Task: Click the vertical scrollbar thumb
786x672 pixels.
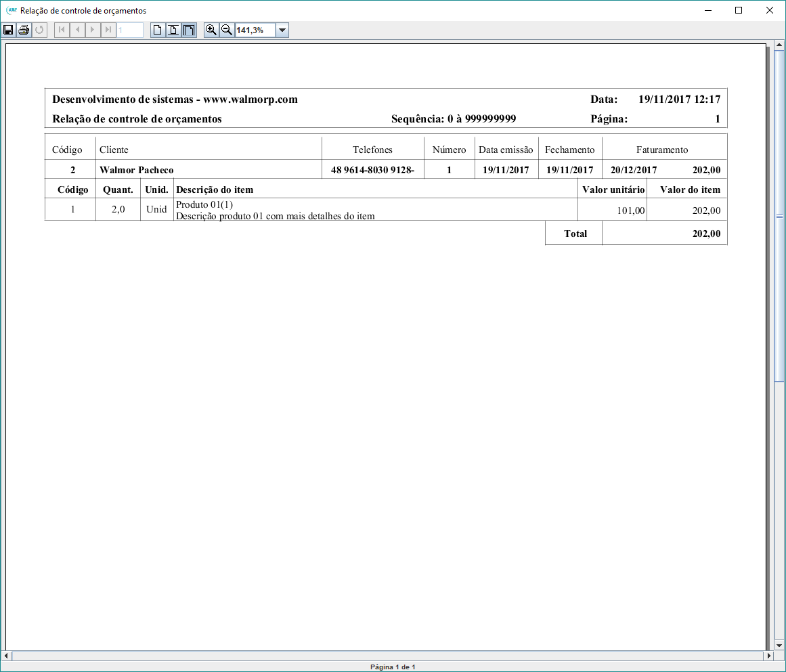Action: tap(779, 216)
